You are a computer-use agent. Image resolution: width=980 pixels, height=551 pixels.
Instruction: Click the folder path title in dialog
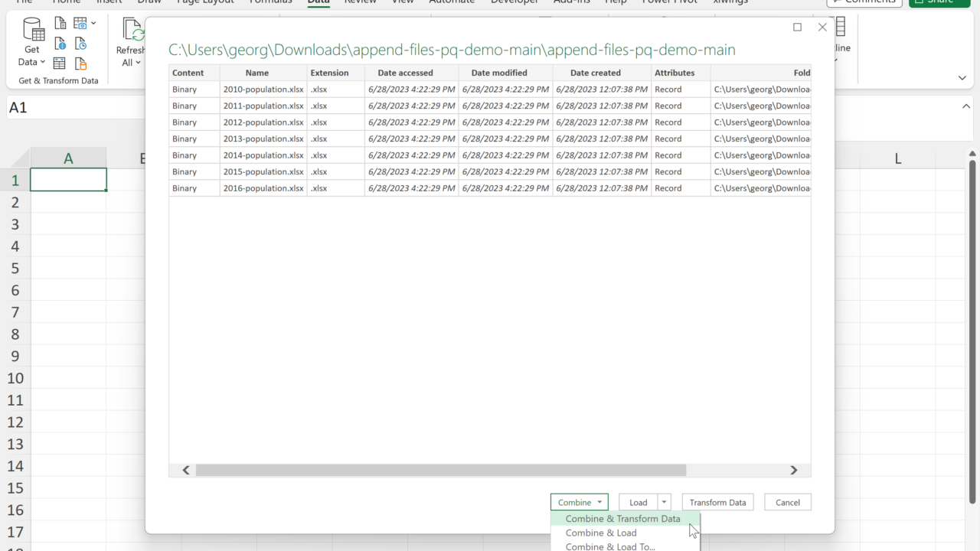click(452, 51)
